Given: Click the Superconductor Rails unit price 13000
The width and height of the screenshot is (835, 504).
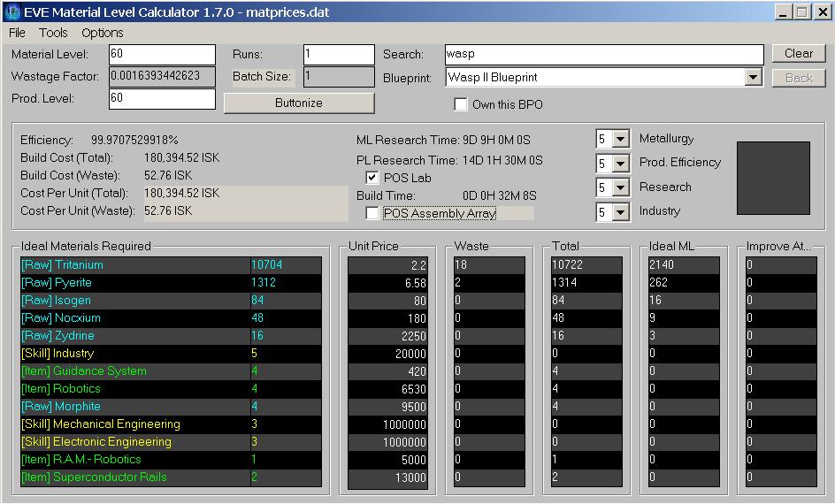Looking at the screenshot, I should click(x=410, y=477).
